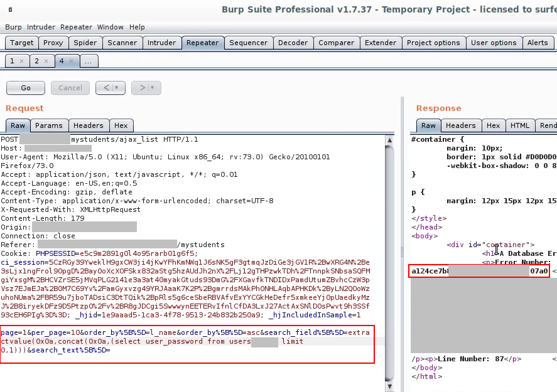Click request scrollbar down arrow
The image size is (557, 392).
pos(389,386)
